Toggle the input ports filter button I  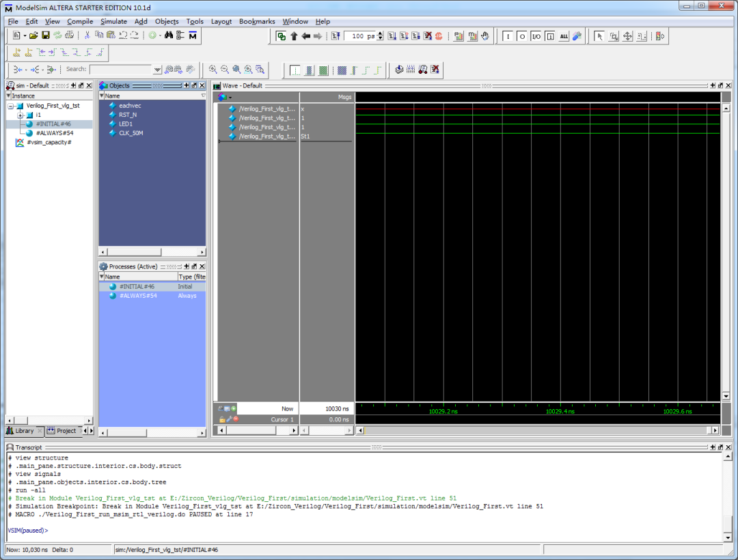[x=508, y=36]
